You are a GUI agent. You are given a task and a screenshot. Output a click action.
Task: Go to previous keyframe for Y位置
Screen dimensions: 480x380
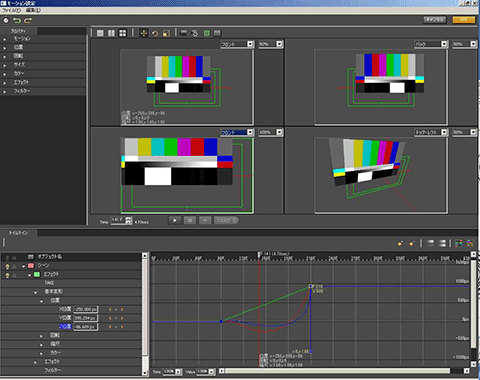[110, 318]
